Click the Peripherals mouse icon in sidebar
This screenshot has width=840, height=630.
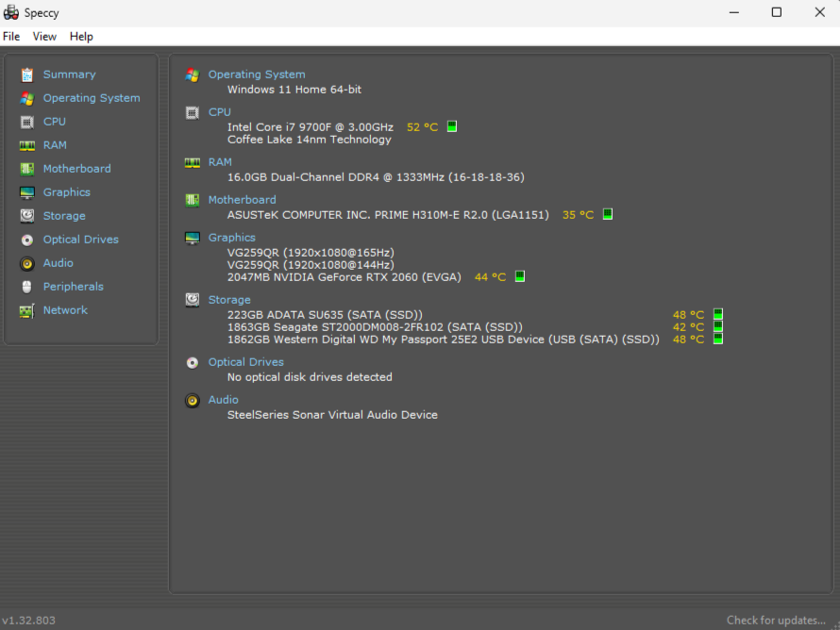coord(26,287)
